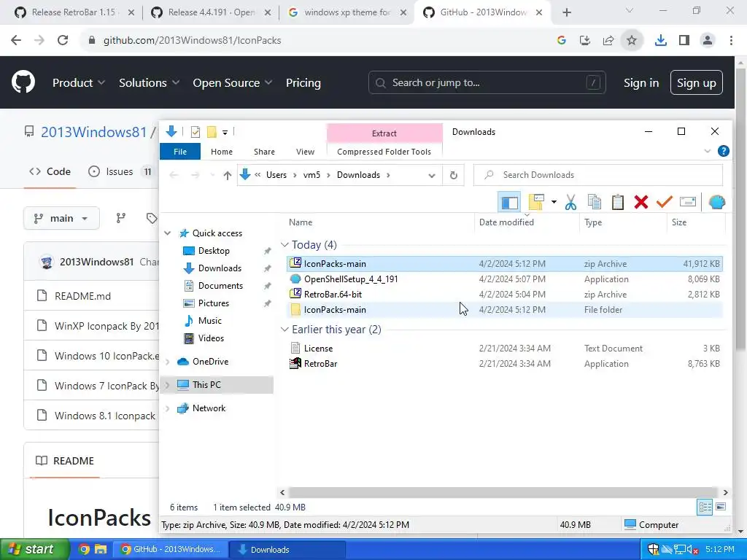747x560 pixels.
Task: Collapse the Quick access tree node
Action: pyautogui.click(x=167, y=233)
